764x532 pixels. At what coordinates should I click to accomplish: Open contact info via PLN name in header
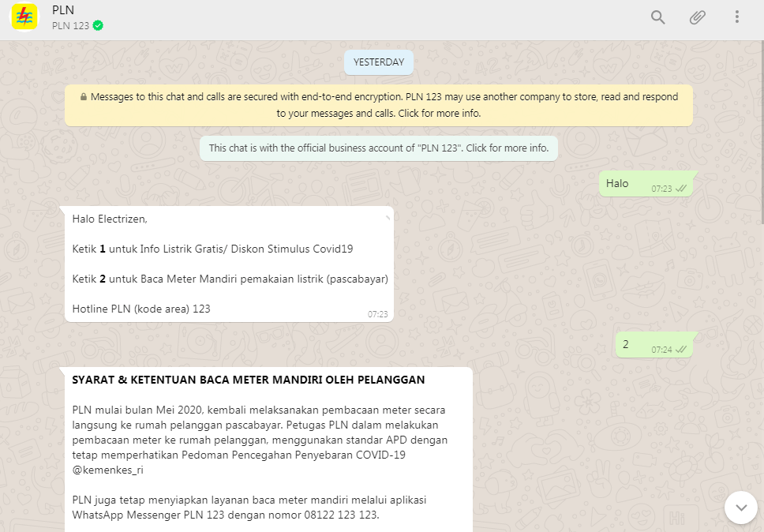pyautogui.click(x=63, y=10)
